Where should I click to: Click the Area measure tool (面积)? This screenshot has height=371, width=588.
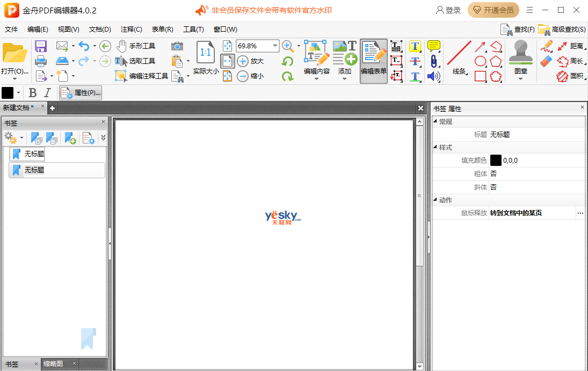(x=571, y=76)
